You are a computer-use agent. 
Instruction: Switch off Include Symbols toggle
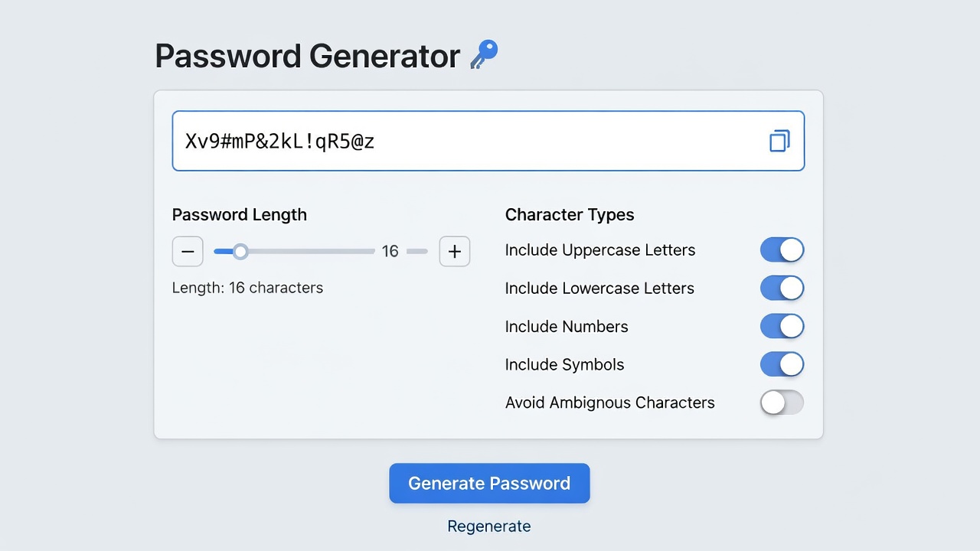(782, 365)
